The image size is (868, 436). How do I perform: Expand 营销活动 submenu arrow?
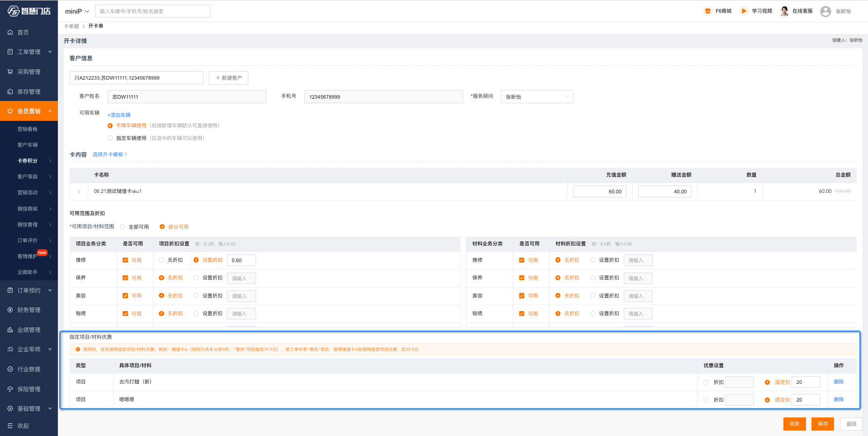pyautogui.click(x=50, y=192)
